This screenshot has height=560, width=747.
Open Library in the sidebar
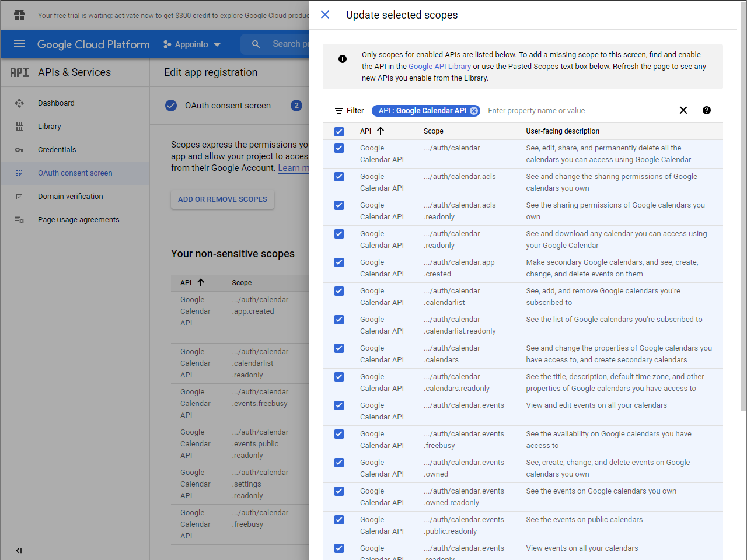[x=50, y=127]
